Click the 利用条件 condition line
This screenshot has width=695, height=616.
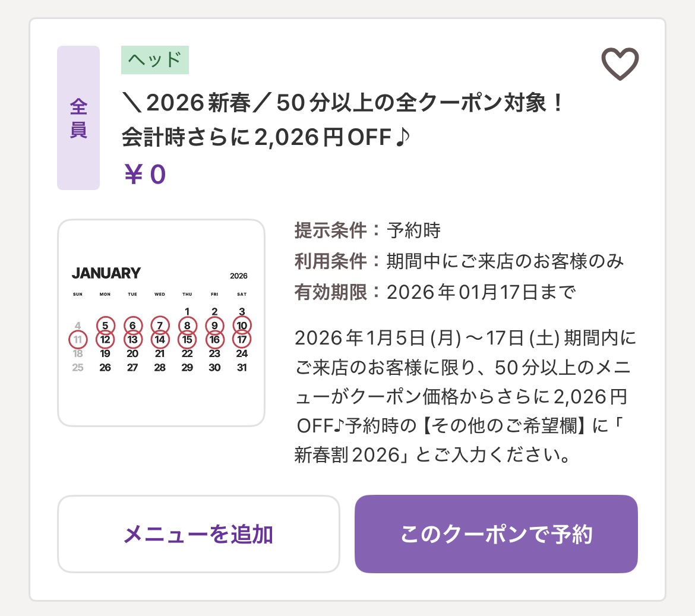click(x=459, y=261)
